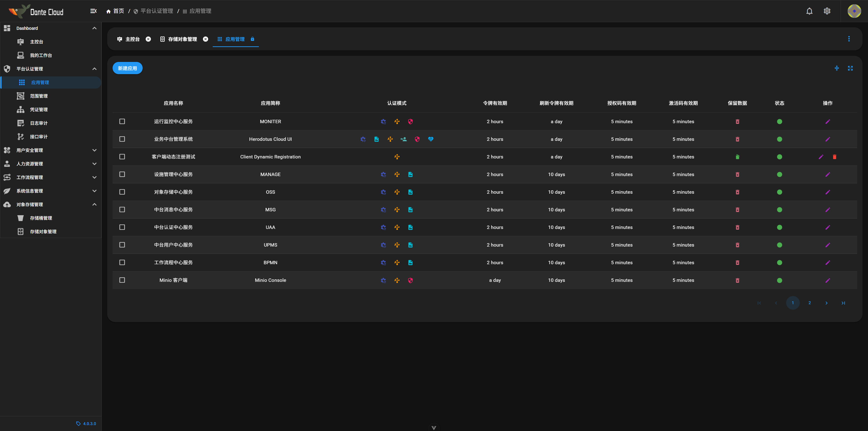This screenshot has width=868, height=431.
Task: Click the sidebar collapse menu icon
Action: pyautogui.click(x=93, y=11)
